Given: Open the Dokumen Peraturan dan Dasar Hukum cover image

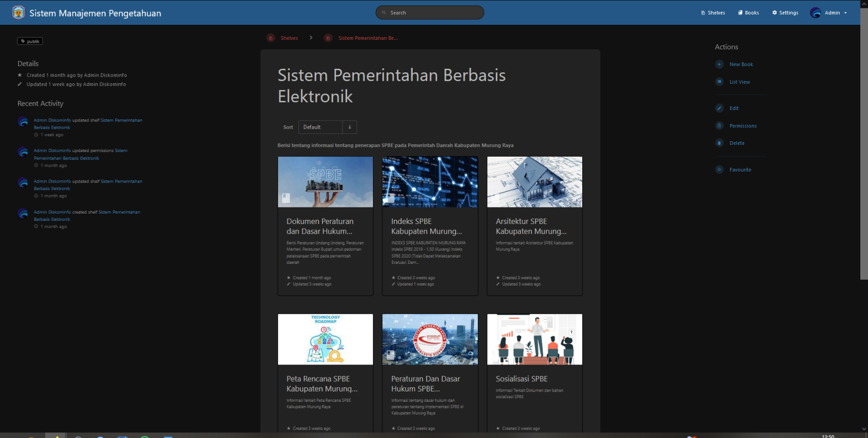Looking at the screenshot, I should point(326,182).
